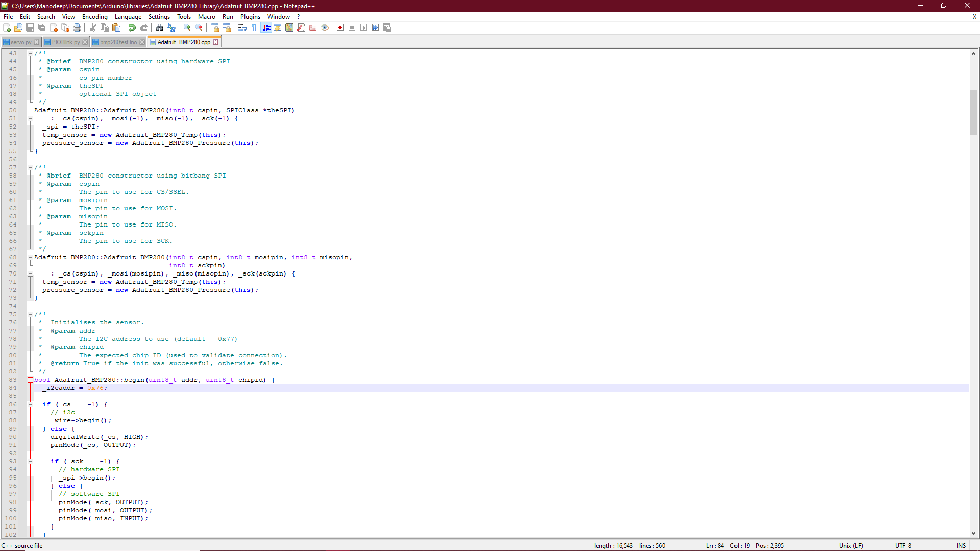Image resolution: width=980 pixels, height=551 pixels.
Task: Click the Close All toolbar icon
Action: click(65, 28)
